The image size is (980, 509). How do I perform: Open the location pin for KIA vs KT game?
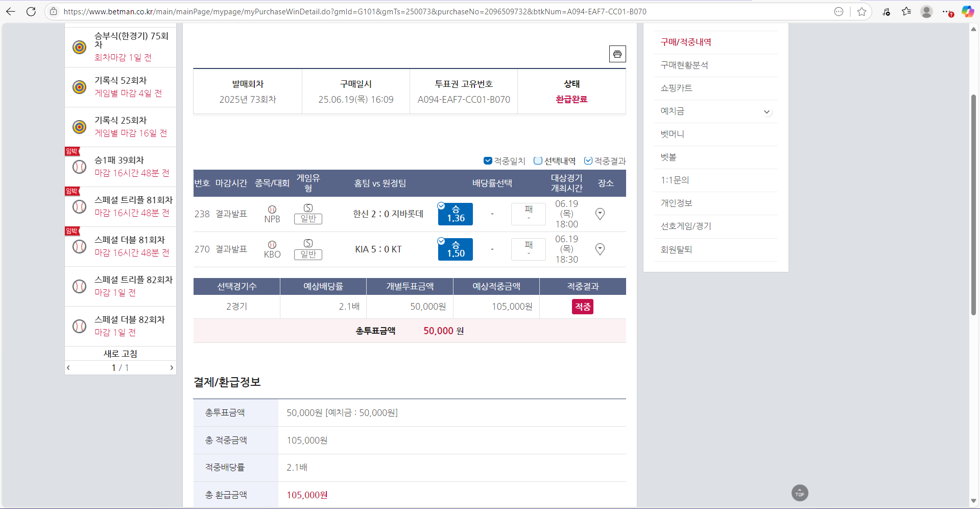tap(600, 249)
